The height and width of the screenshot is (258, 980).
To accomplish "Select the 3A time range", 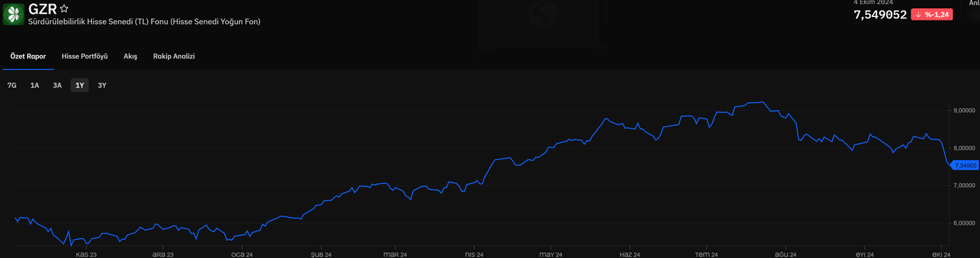I will tap(57, 86).
